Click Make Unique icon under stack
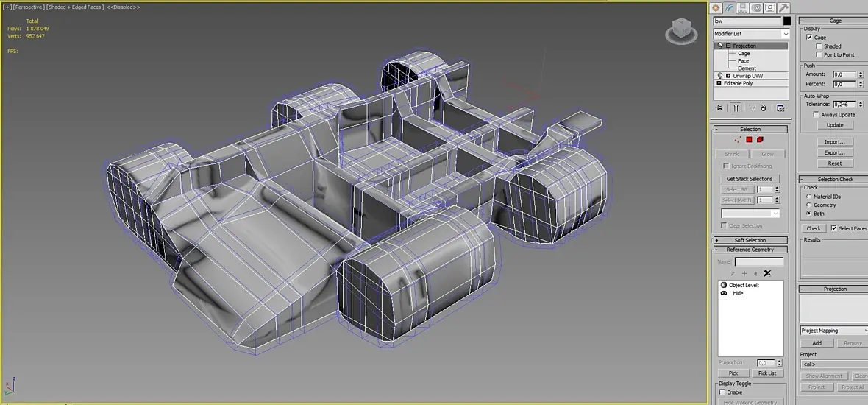Screen dimensions: 868x405 (752, 108)
